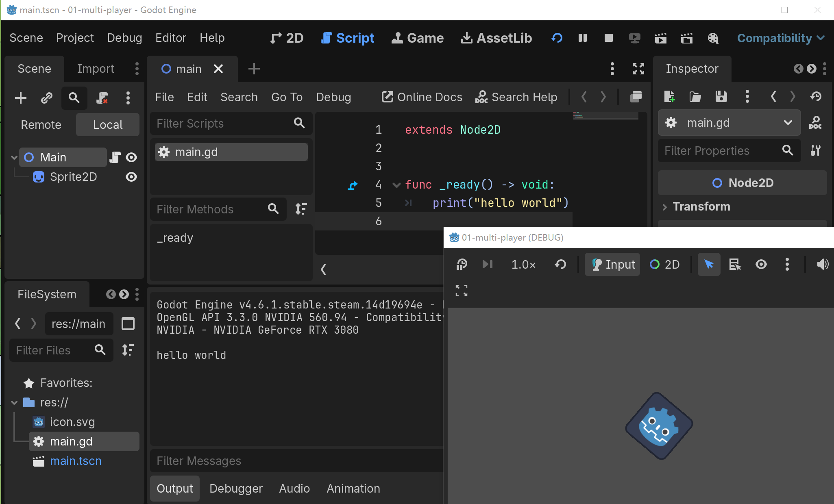Click the Movie Maker mode icon
834x504 pixels.
713,38
